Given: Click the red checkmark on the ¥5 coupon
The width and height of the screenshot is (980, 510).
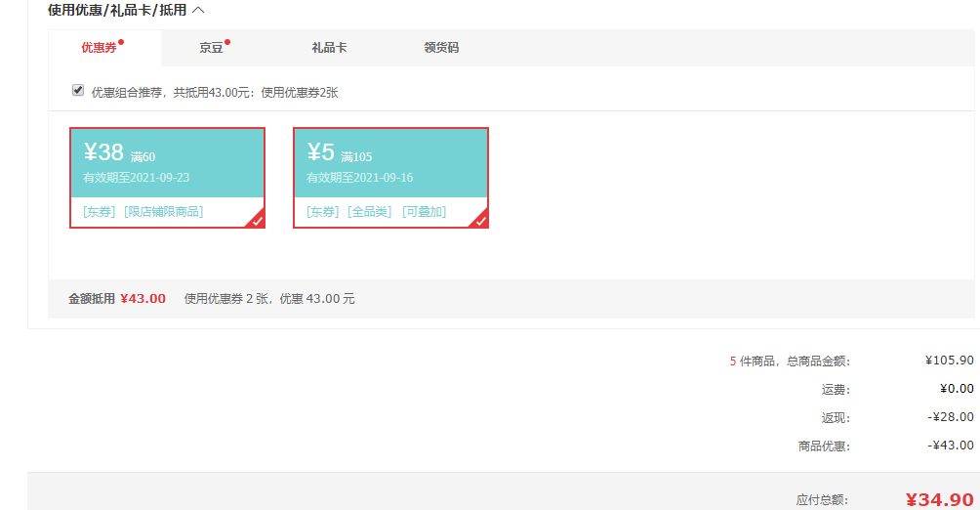Looking at the screenshot, I should tap(479, 220).
